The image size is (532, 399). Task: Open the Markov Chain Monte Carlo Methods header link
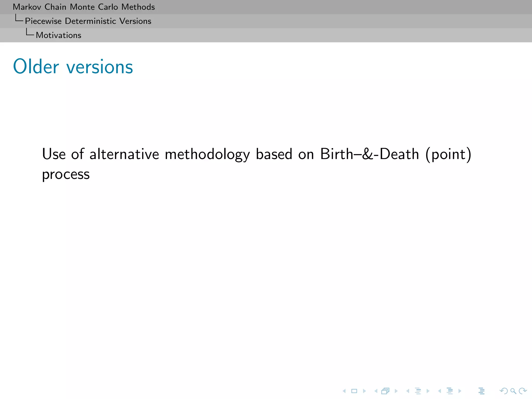click(x=84, y=7)
